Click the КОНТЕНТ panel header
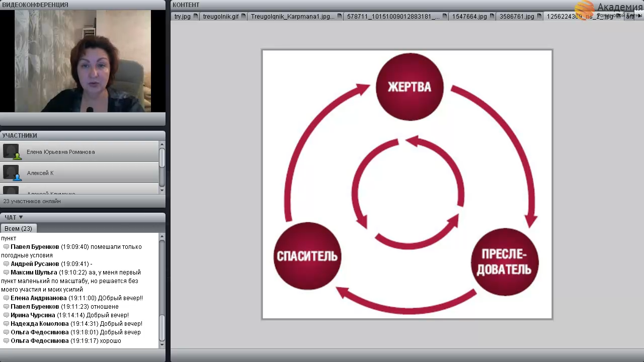Image resolution: width=644 pixels, height=362 pixels. [x=407, y=5]
